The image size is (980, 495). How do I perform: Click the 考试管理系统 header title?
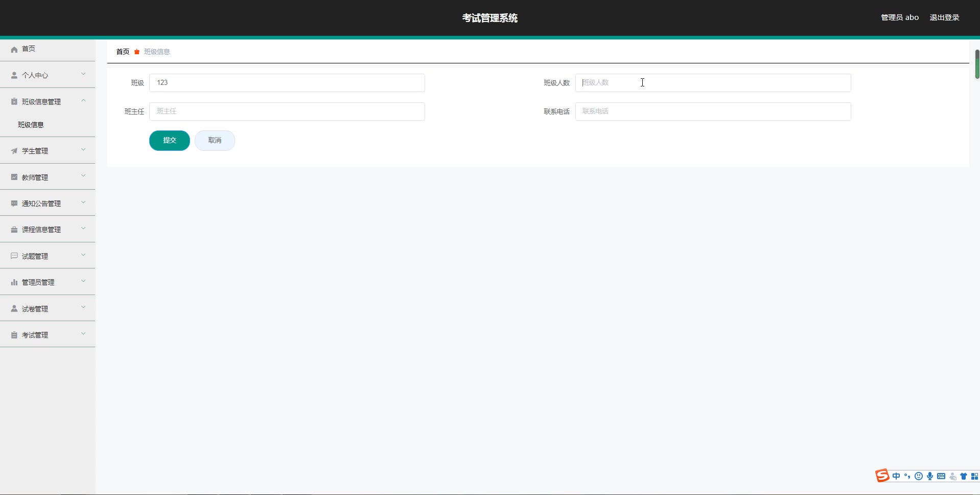pos(490,18)
